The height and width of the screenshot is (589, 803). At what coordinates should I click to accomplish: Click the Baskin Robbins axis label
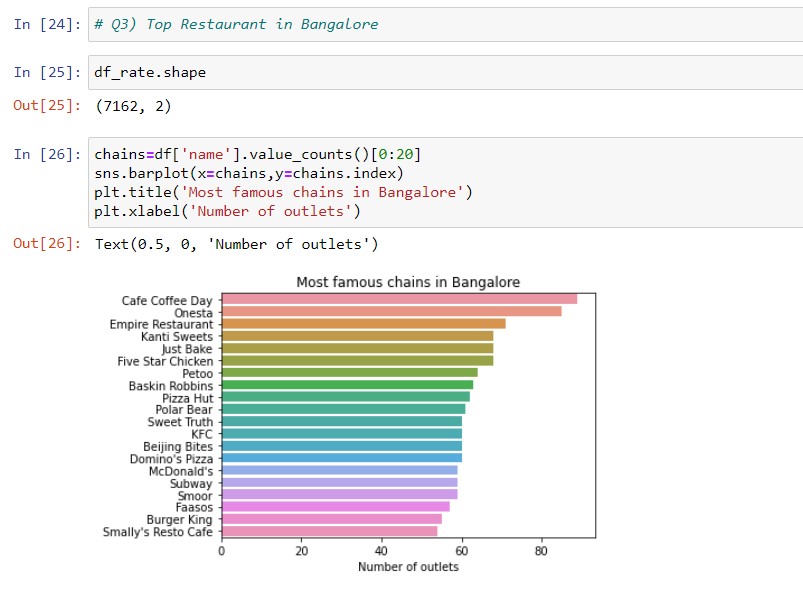tap(171, 386)
